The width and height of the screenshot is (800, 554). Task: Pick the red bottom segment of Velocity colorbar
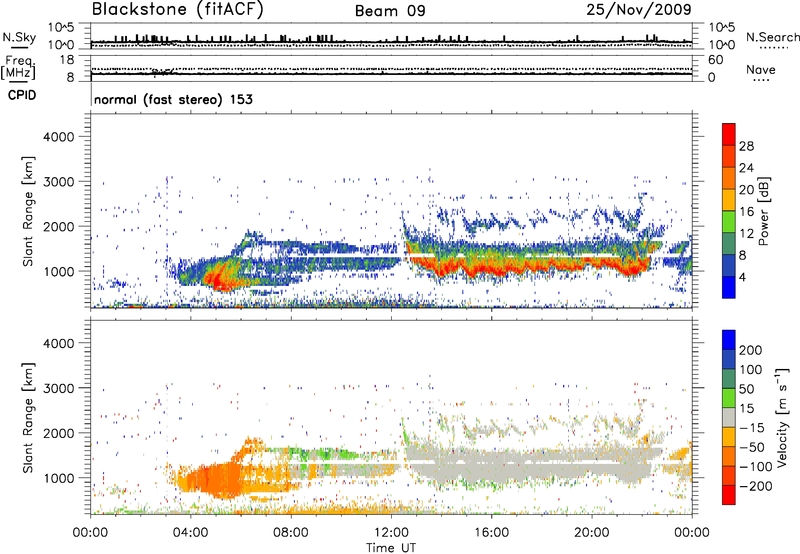click(729, 495)
